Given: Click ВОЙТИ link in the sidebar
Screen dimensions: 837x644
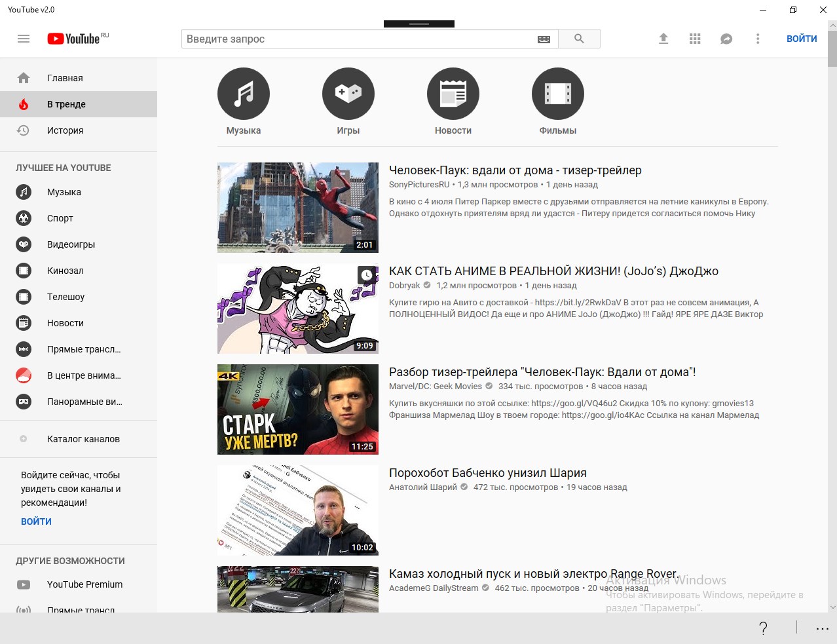Looking at the screenshot, I should 36,521.
